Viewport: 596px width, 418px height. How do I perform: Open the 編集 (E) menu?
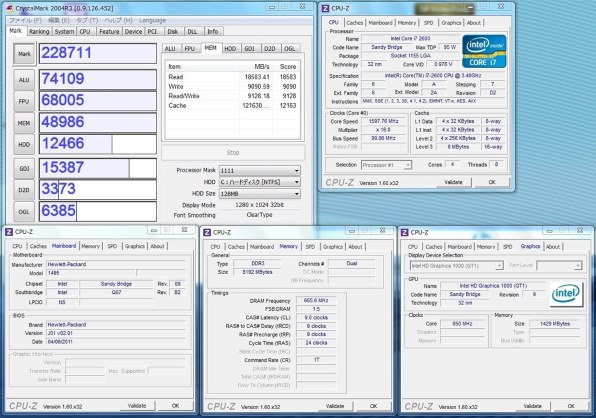tap(59, 20)
